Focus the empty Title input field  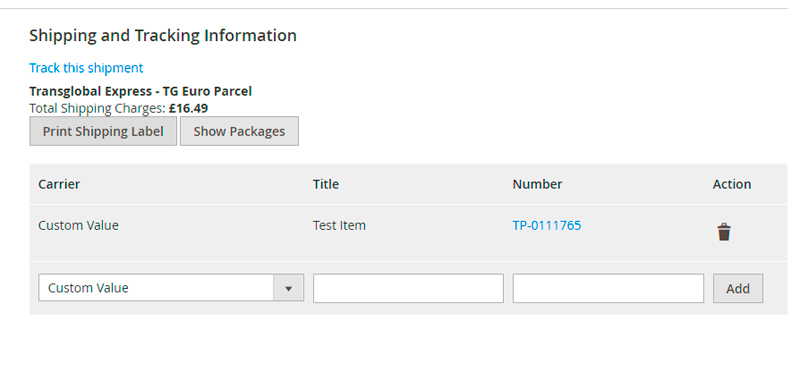coord(408,288)
